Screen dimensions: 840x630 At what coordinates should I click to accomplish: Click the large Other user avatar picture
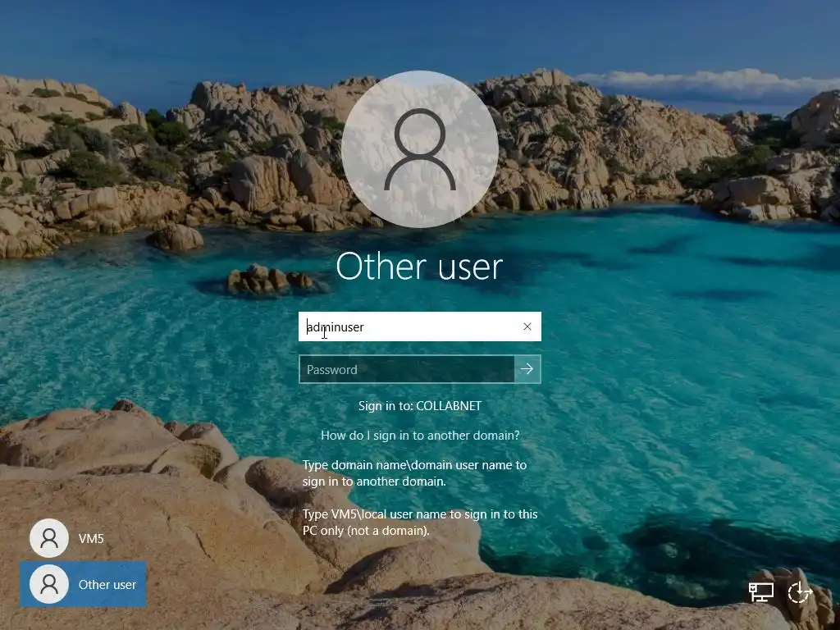click(419, 149)
